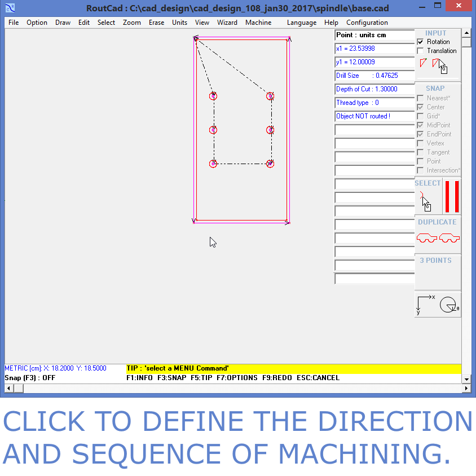Open the Erase menu
The width and height of the screenshot is (476, 476).
click(x=156, y=23)
